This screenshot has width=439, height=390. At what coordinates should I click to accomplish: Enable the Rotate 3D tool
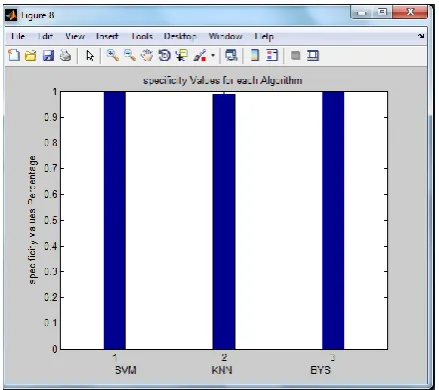(x=164, y=55)
